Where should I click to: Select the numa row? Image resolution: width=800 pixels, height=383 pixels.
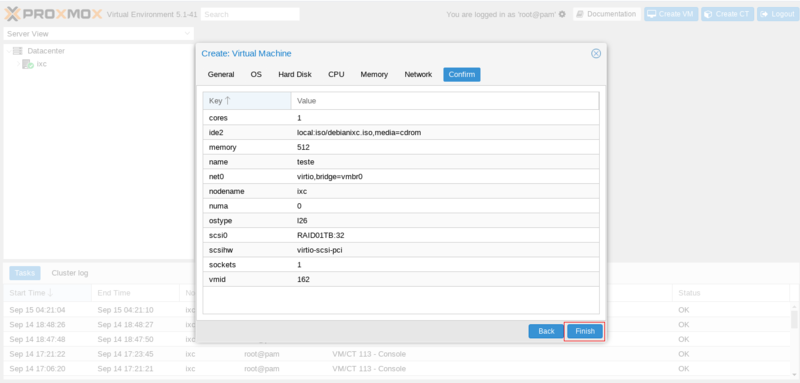coord(401,207)
